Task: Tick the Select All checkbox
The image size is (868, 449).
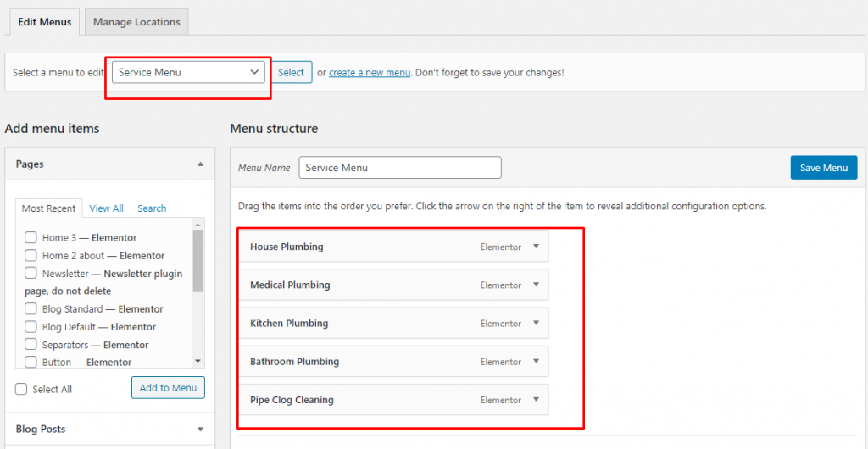Action: click(21, 389)
